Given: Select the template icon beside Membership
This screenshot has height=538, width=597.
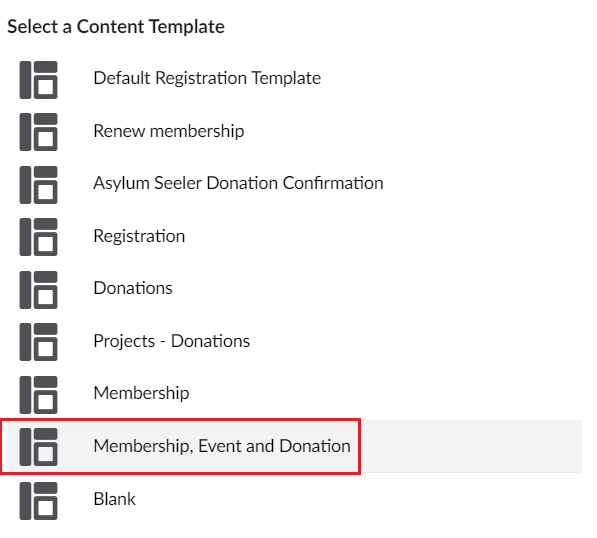Looking at the screenshot, I should pyautogui.click(x=38, y=395).
